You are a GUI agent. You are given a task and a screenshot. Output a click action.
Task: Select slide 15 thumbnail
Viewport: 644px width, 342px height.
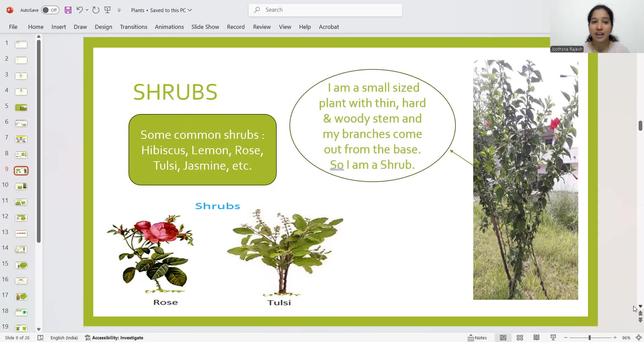(x=21, y=265)
